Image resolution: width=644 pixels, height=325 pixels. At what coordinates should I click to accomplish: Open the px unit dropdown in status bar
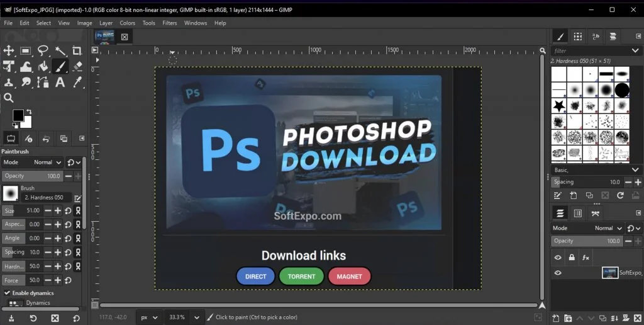pyautogui.click(x=150, y=317)
